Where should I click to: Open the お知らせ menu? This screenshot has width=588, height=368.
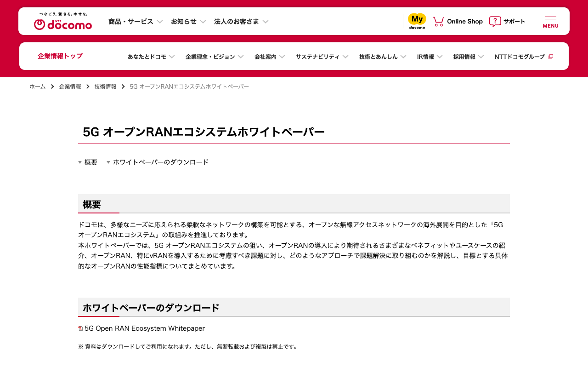click(184, 22)
